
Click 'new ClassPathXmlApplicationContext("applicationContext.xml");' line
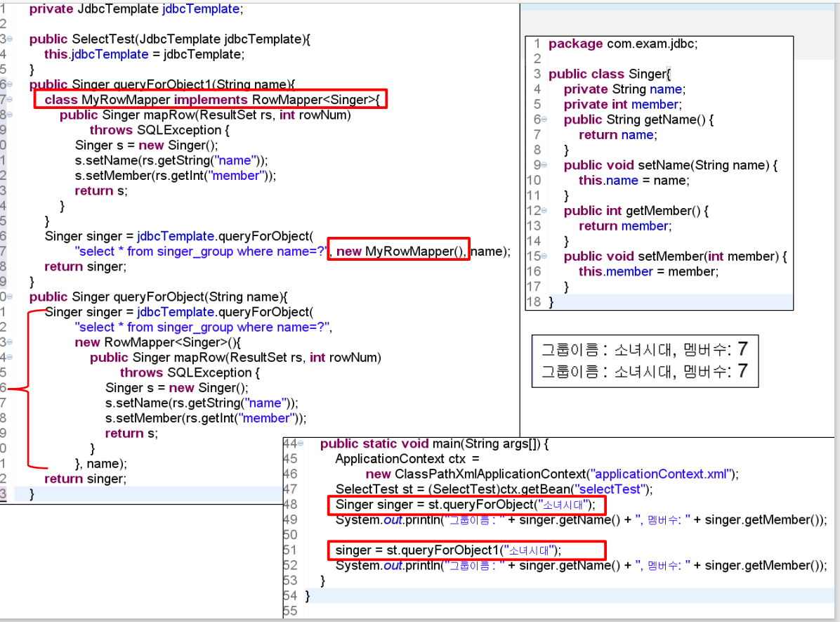(x=552, y=474)
